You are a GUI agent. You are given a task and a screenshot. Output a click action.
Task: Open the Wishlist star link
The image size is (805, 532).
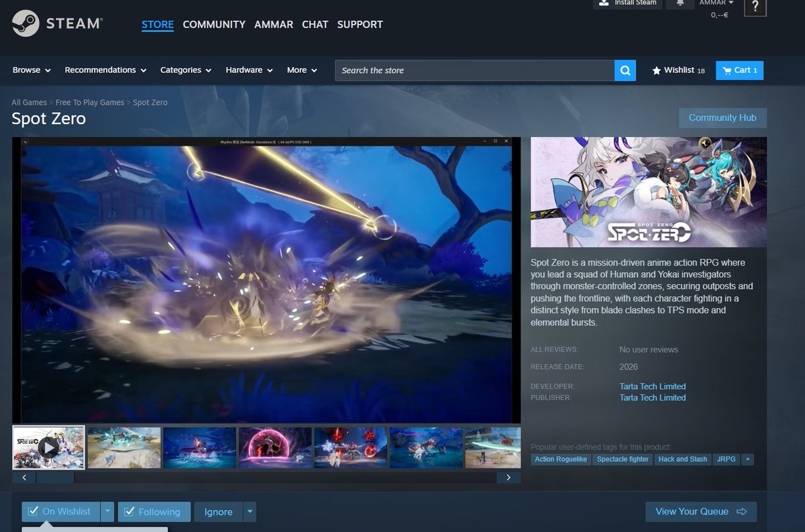678,70
